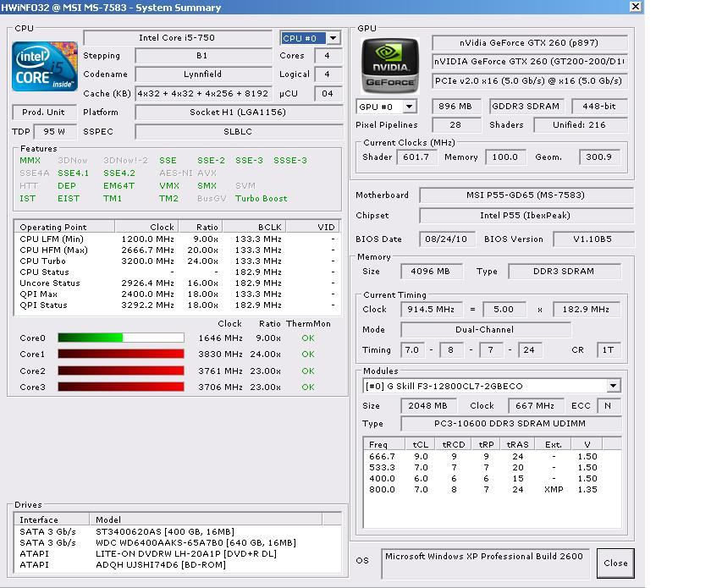711x588 pixels.
Task: Select the WDC WD6400AAKS drive row
Action: pos(177,542)
